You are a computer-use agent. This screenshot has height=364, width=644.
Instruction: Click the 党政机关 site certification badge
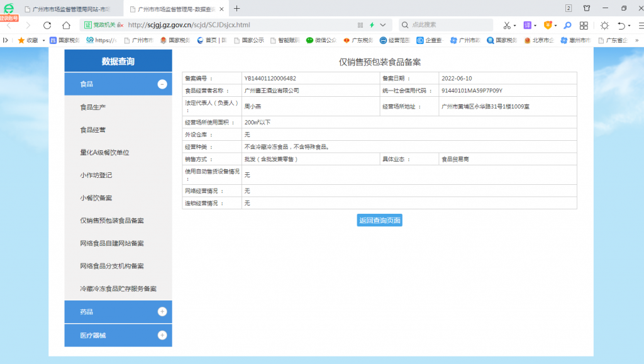click(100, 25)
